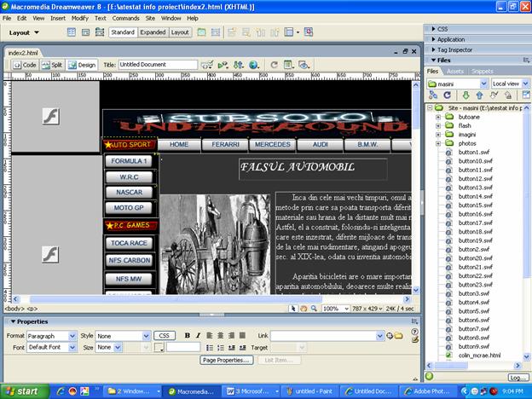Click the View Options icon
The height and width of the screenshot is (399, 532).
tap(289, 65)
